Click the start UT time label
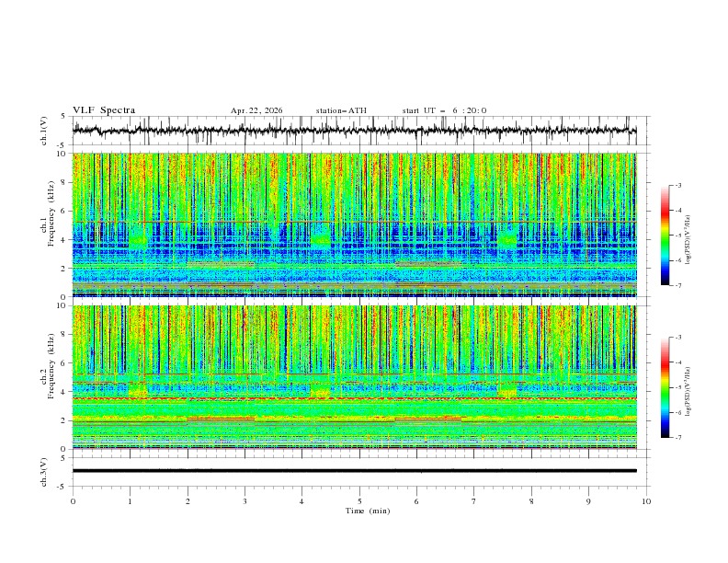Screen dimensions: 728x563 click(x=444, y=110)
